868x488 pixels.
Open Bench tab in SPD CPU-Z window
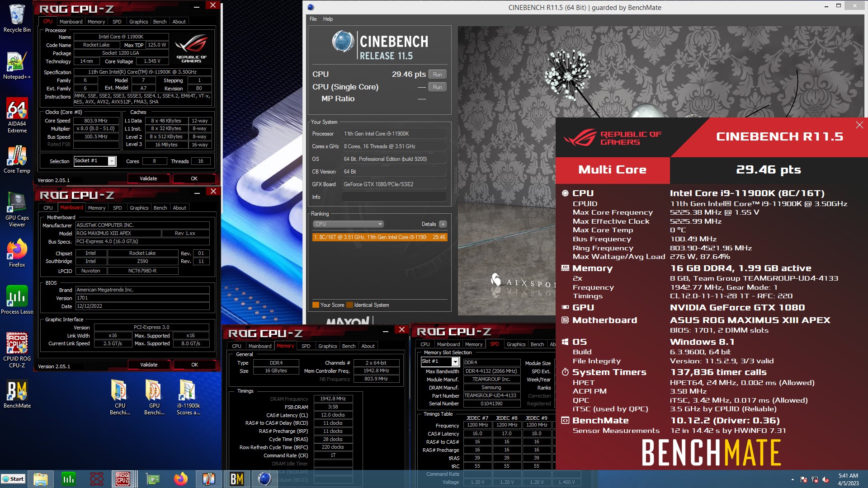coord(537,344)
